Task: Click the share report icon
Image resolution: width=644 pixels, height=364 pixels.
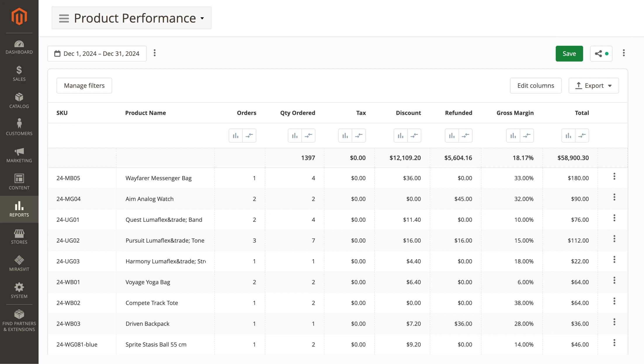Action: coord(598,53)
